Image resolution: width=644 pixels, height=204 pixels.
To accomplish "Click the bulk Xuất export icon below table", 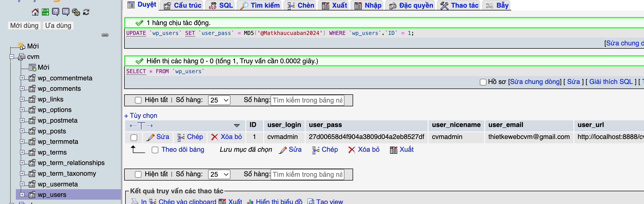I will 394,150.
